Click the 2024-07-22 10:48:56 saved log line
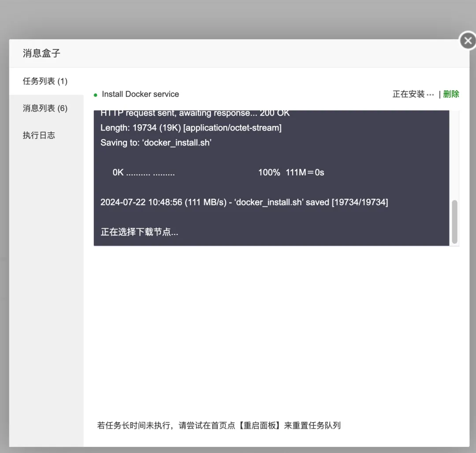 tap(244, 202)
